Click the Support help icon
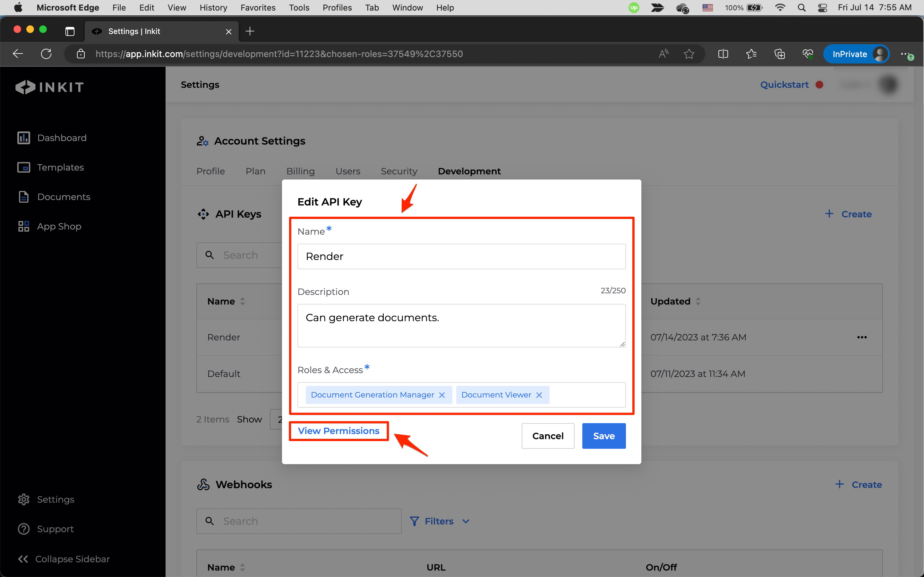The height and width of the screenshot is (577, 924). [x=24, y=529]
